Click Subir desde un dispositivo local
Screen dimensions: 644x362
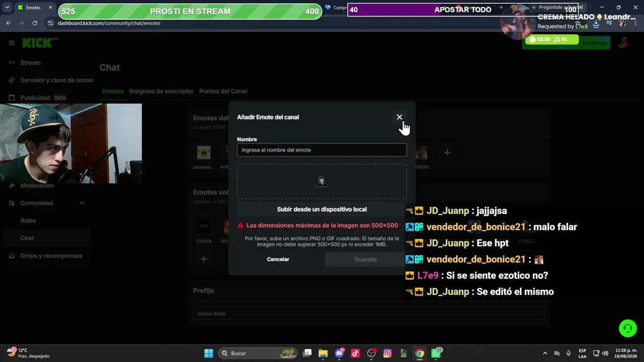(322, 209)
